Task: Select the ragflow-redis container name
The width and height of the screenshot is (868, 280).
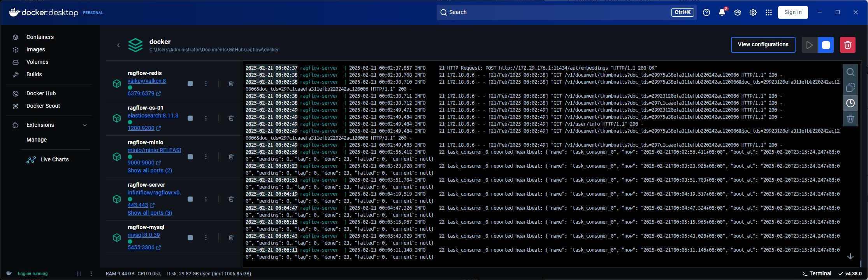Action: tap(144, 73)
